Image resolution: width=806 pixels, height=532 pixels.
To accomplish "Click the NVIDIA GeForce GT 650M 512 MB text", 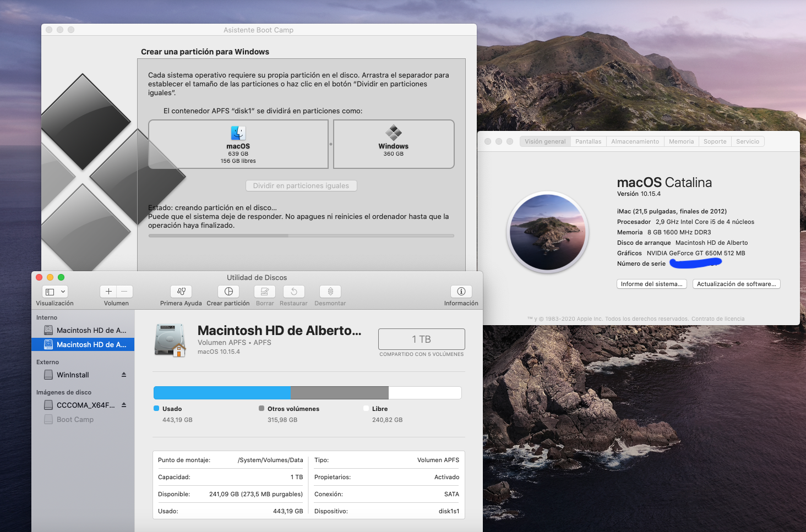I will point(696,253).
